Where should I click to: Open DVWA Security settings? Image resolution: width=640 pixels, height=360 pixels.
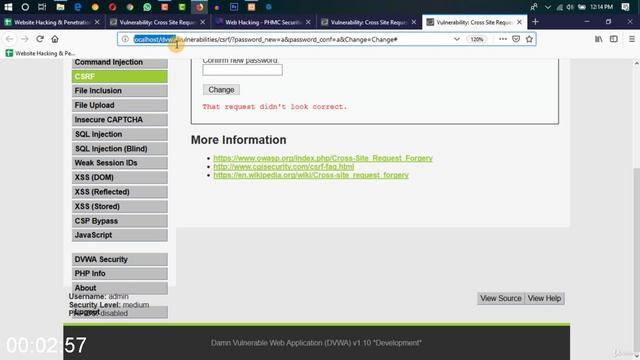(120, 259)
